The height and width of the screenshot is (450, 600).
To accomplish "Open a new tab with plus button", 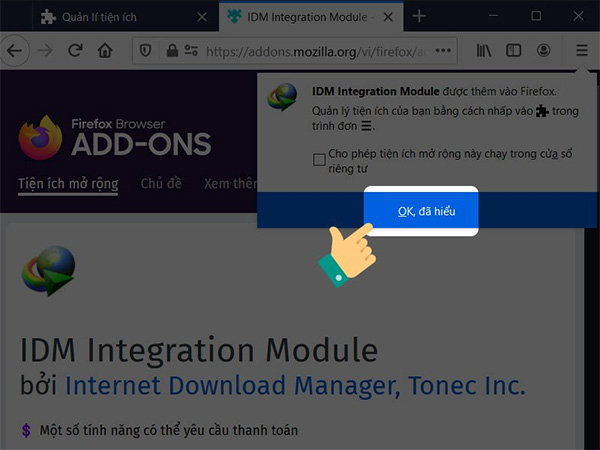I will tap(419, 16).
